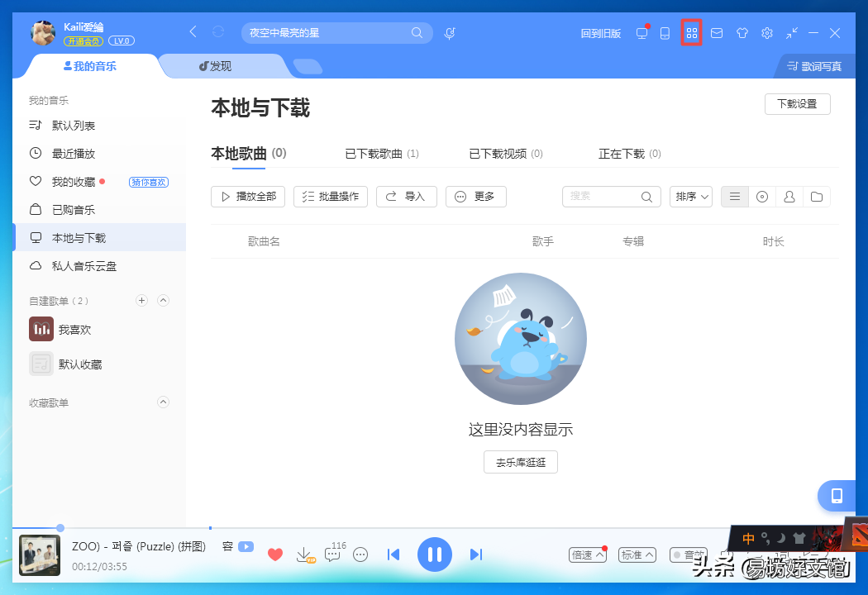Click 下载设置 button
Screen dimensions: 868x595
(797, 104)
